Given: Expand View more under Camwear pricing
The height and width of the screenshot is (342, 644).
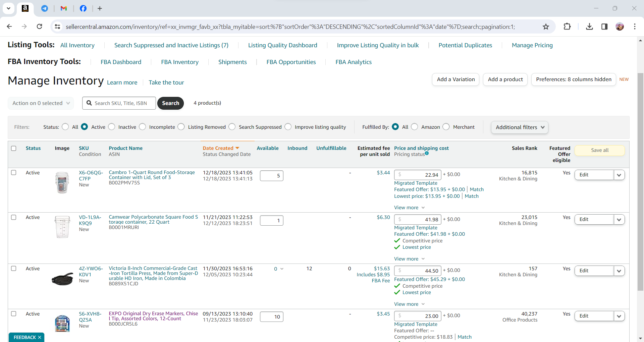Looking at the screenshot, I should 410,259.
